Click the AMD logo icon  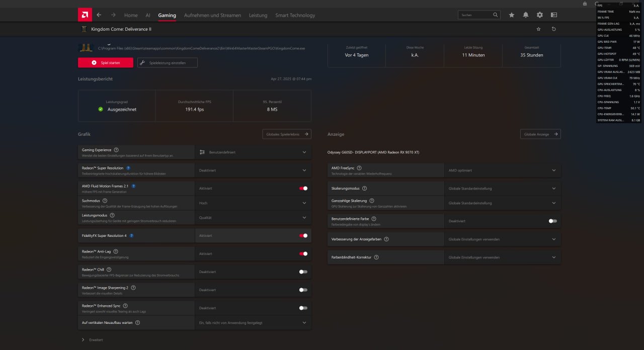(x=85, y=15)
